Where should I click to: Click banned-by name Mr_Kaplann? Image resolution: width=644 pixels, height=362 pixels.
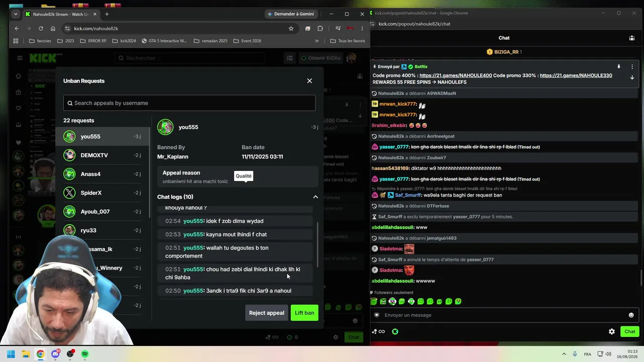pos(173,157)
